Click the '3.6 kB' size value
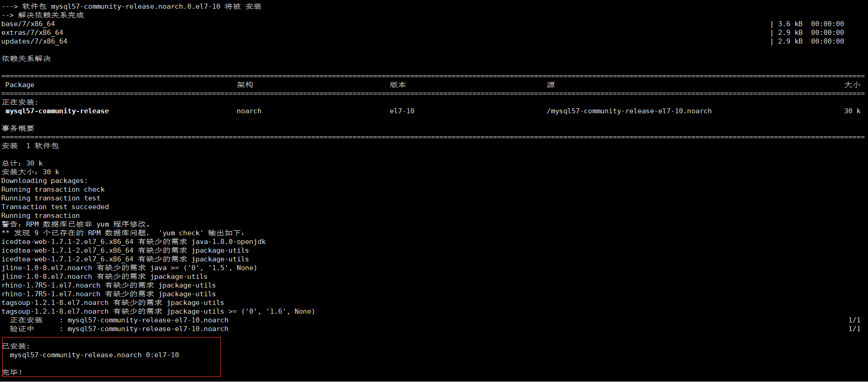This screenshot has width=868, height=382. tap(790, 24)
